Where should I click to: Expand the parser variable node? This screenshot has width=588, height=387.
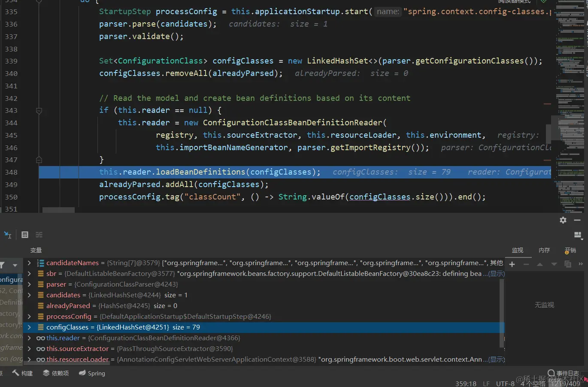(29, 284)
